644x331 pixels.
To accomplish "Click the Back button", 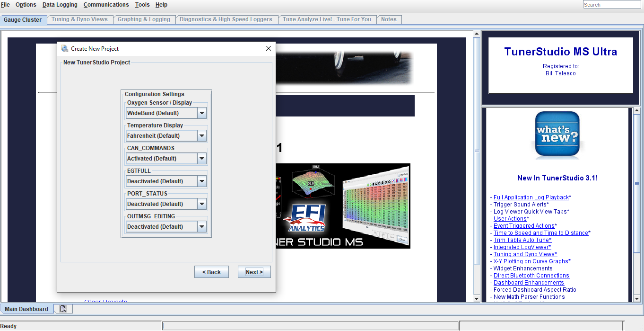I will click(x=211, y=272).
